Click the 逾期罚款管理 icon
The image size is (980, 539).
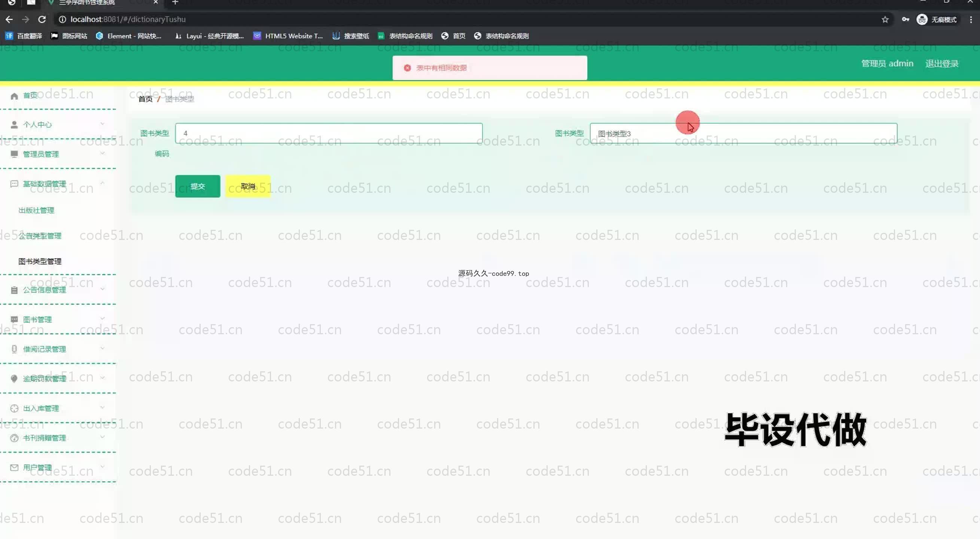[x=14, y=378]
